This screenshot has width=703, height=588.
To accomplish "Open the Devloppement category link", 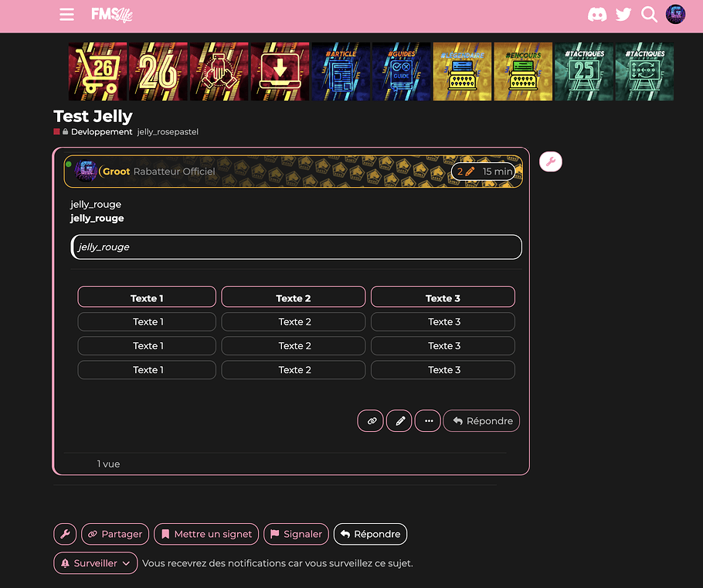I will click(101, 132).
